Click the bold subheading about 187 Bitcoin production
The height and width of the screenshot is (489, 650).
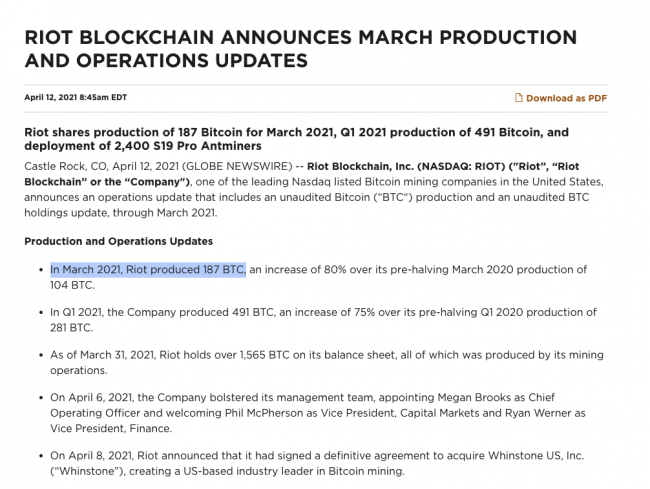point(296,139)
